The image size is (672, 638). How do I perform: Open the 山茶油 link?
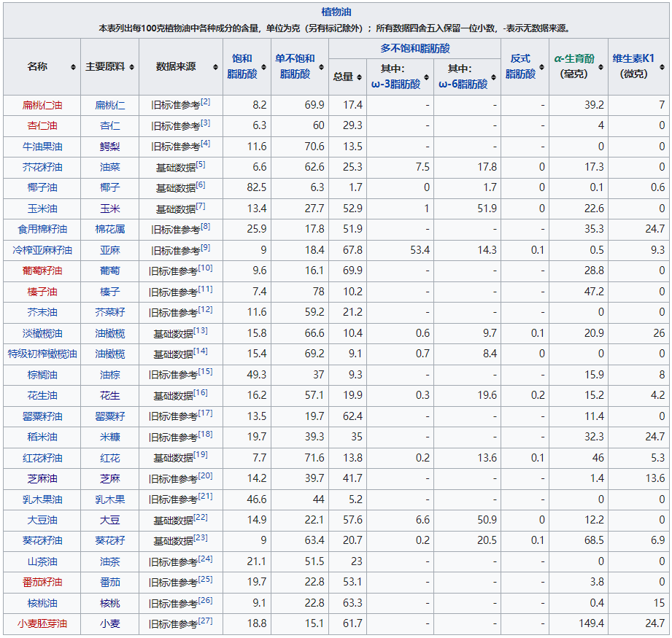pos(42,561)
